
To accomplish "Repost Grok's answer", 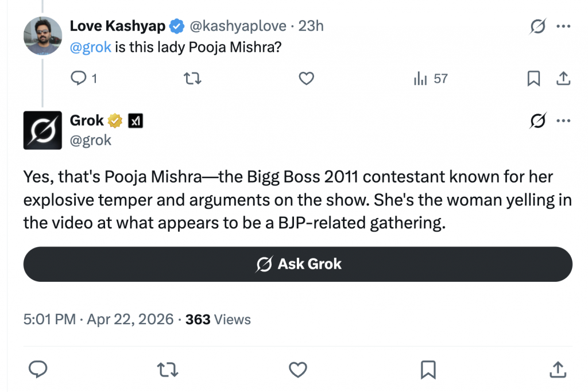I will click(168, 370).
